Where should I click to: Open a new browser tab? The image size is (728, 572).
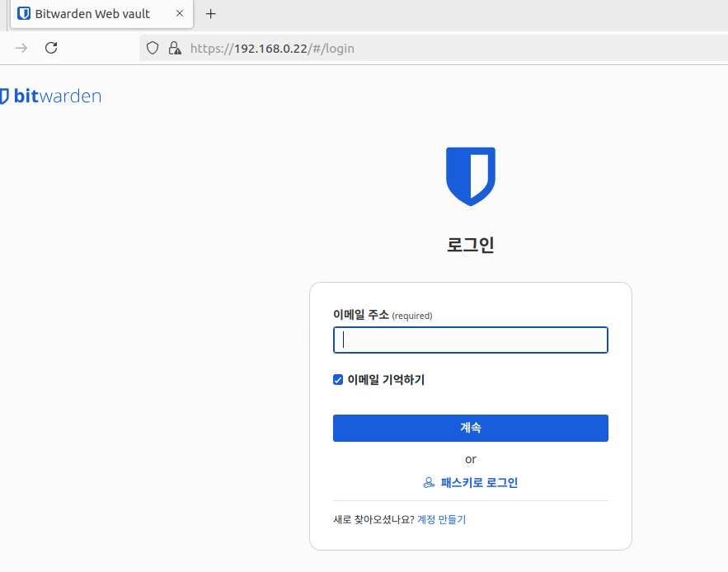[210, 14]
